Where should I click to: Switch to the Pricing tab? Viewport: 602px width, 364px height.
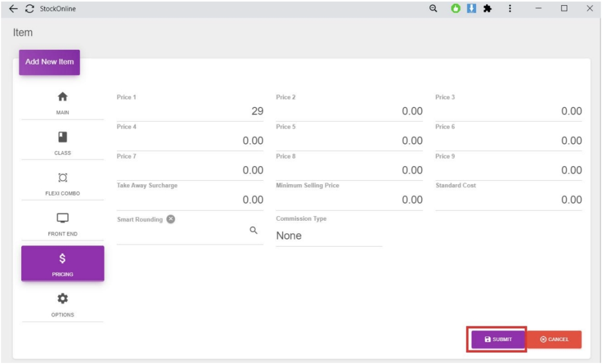62,264
